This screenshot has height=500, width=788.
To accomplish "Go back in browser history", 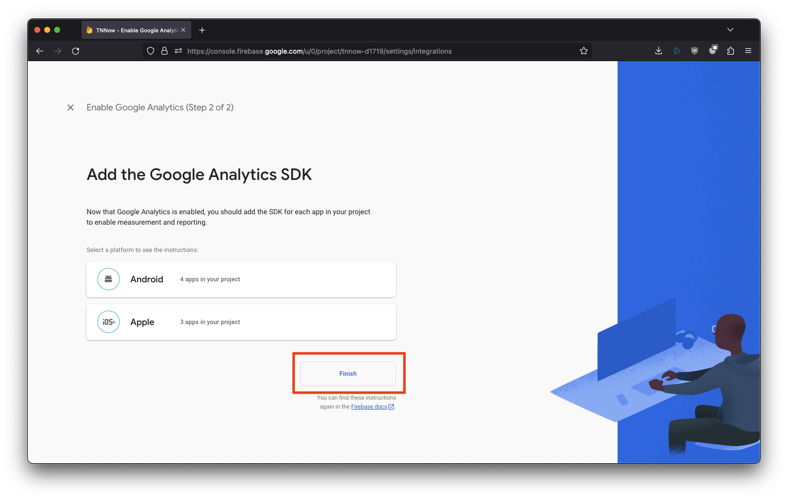I will [x=40, y=51].
